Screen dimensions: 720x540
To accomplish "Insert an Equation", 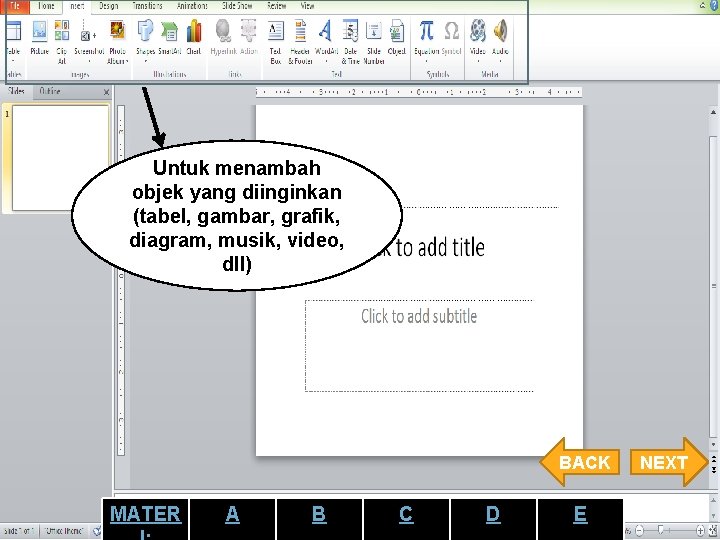I will (427, 41).
